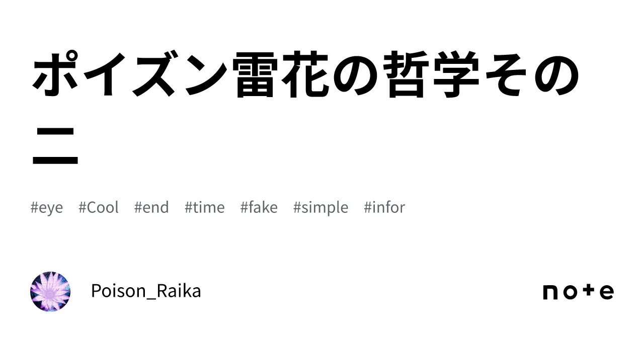This screenshot has height=337, width=644.
Task: Click the その characters in title
Action: [x=533, y=75]
